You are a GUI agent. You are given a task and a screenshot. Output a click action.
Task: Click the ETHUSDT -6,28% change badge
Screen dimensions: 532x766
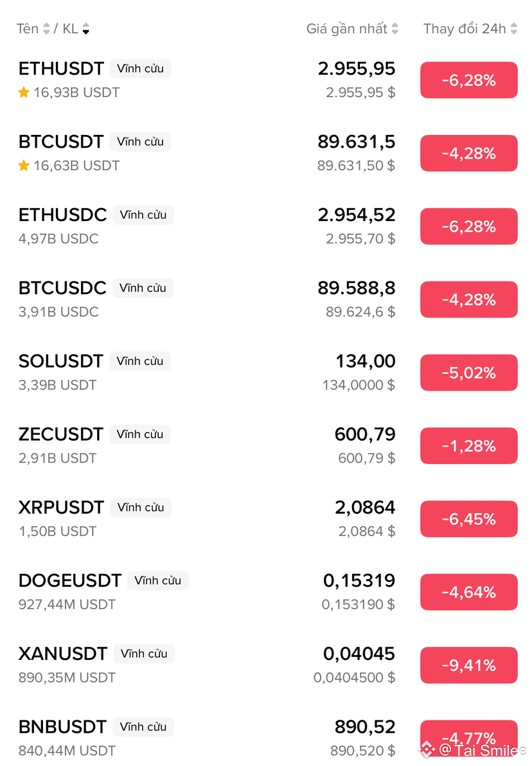click(468, 80)
